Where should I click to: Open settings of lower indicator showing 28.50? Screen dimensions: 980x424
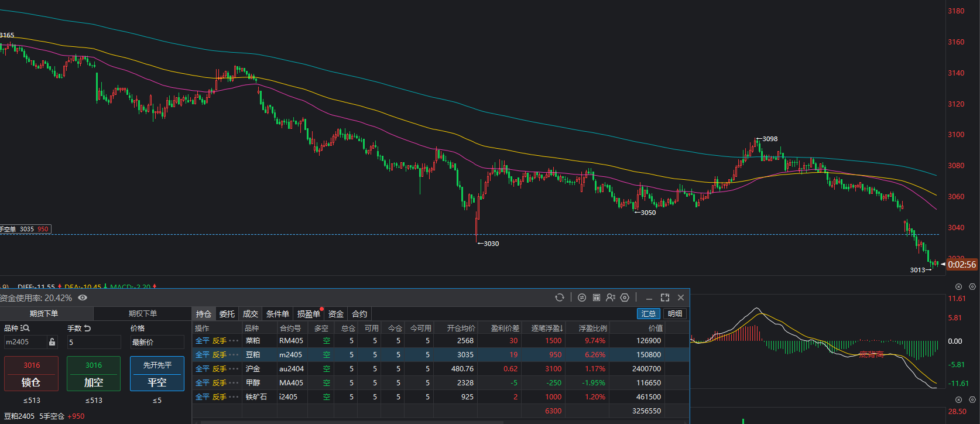tap(972, 400)
